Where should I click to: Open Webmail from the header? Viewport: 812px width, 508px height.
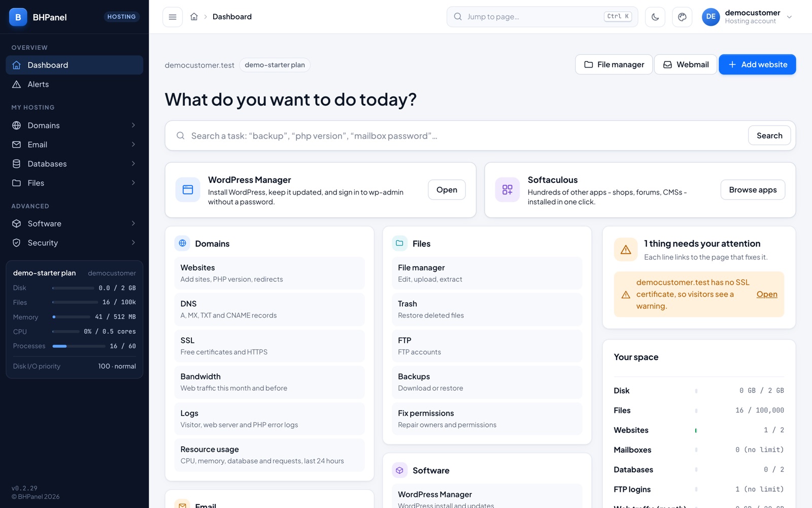[686, 65]
